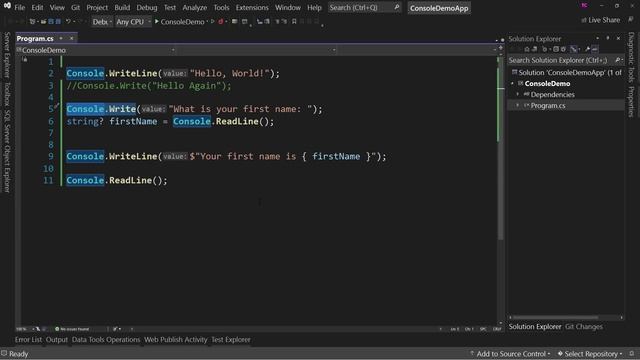Expand the Dependencies node
Image resolution: width=640 pixels, height=360 pixels.
tap(518, 94)
